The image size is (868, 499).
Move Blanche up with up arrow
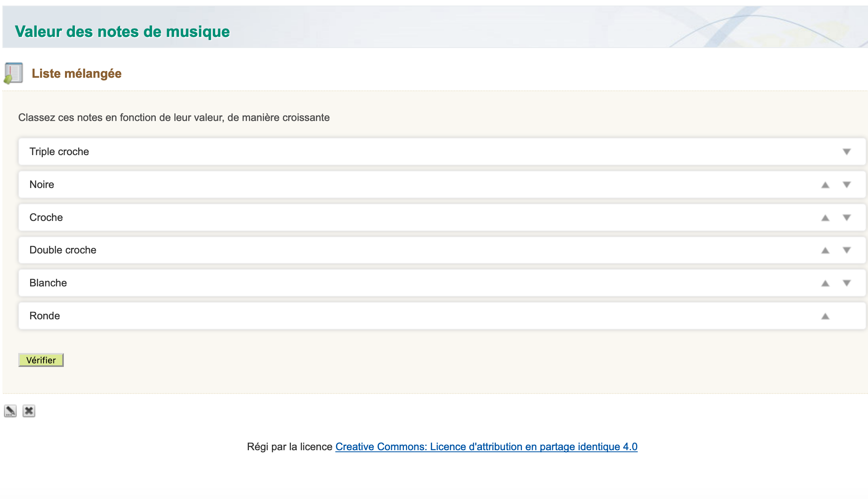click(x=825, y=283)
